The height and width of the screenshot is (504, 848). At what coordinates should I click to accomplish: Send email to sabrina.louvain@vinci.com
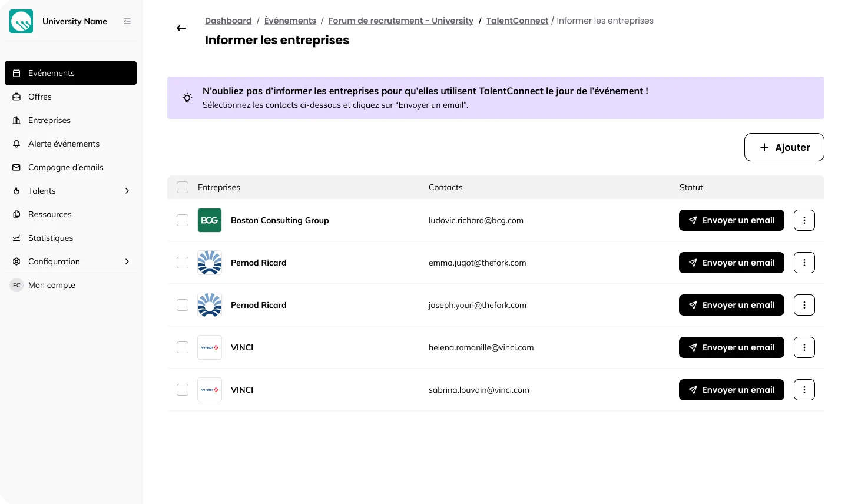pos(731,390)
